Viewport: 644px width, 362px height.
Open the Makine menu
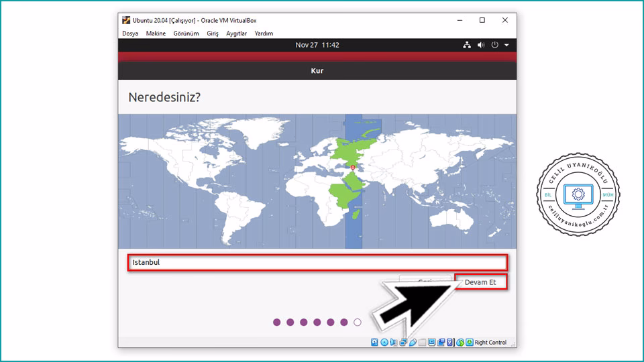coord(156,34)
